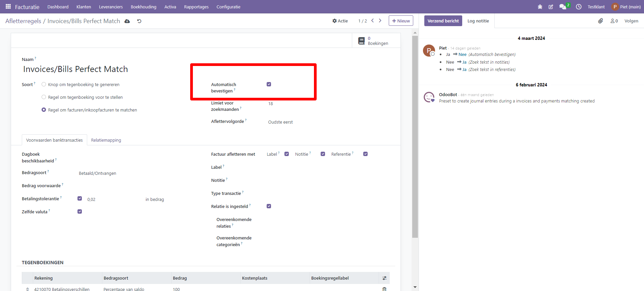This screenshot has width=644, height=291.
Task: Adjust table columns via settings icon
Action: coord(384,278)
